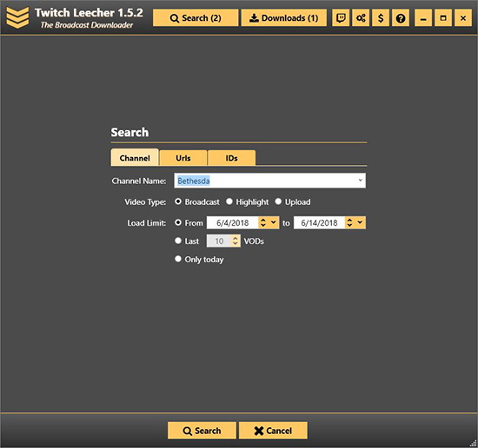This screenshot has width=478, height=448.
Task: Open the start date calendar dropdown
Action: click(x=274, y=222)
